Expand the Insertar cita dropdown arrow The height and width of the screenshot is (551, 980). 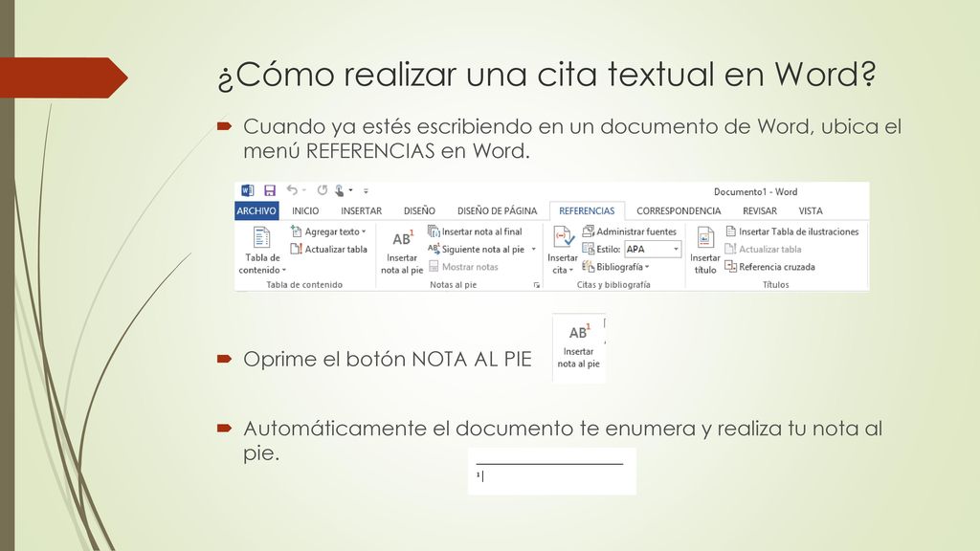click(571, 271)
